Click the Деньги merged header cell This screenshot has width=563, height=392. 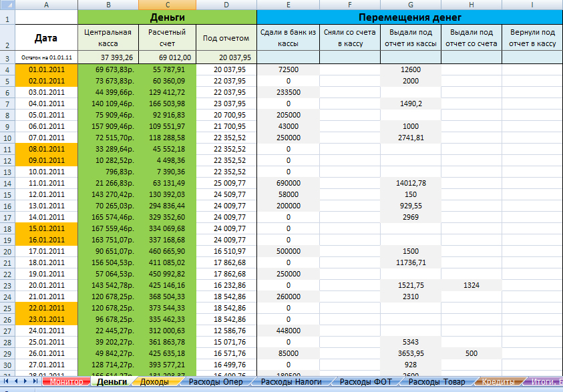168,17
